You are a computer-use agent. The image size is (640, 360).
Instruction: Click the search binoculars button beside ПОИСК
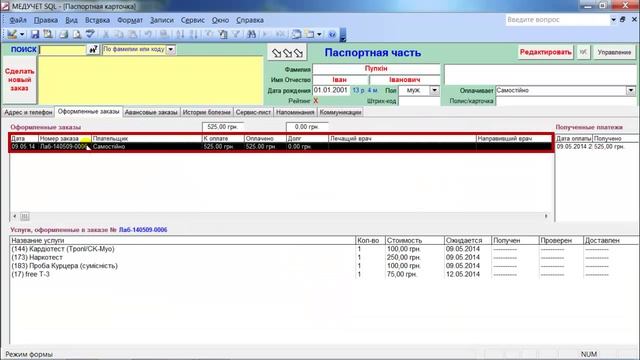[x=93, y=49]
